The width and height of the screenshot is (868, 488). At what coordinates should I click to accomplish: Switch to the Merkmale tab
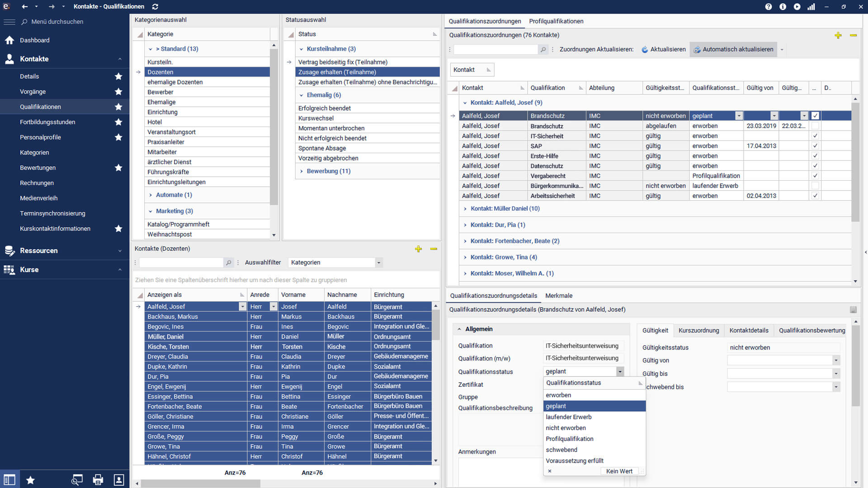(559, 296)
